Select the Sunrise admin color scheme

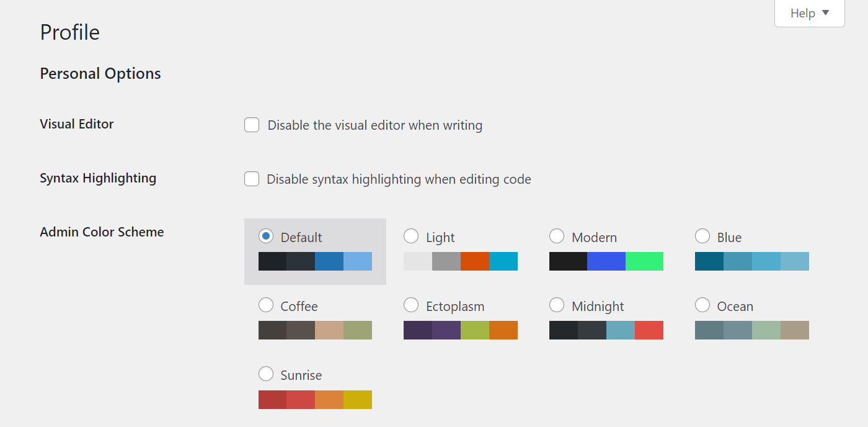click(x=266, y=374)
